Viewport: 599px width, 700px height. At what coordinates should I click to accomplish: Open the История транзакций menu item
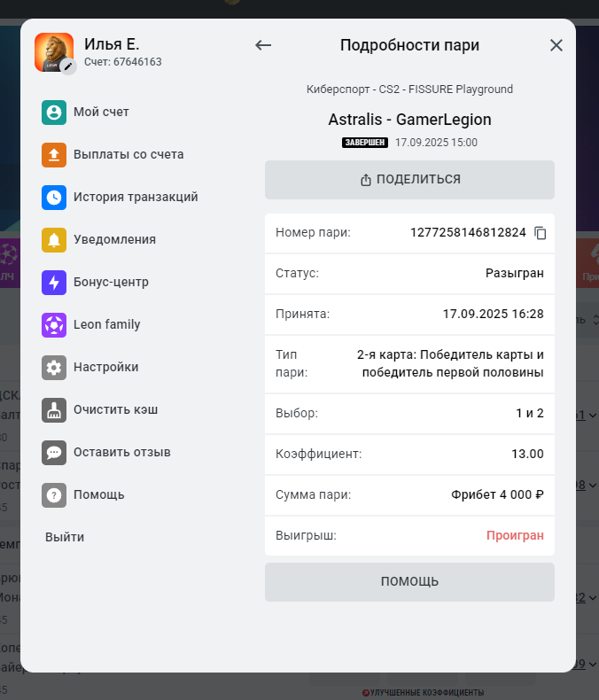pos(136,198)
